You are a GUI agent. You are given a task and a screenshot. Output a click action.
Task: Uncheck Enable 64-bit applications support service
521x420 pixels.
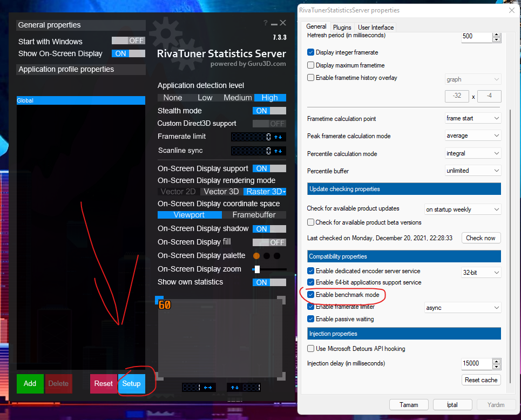[x=310, y=282]
